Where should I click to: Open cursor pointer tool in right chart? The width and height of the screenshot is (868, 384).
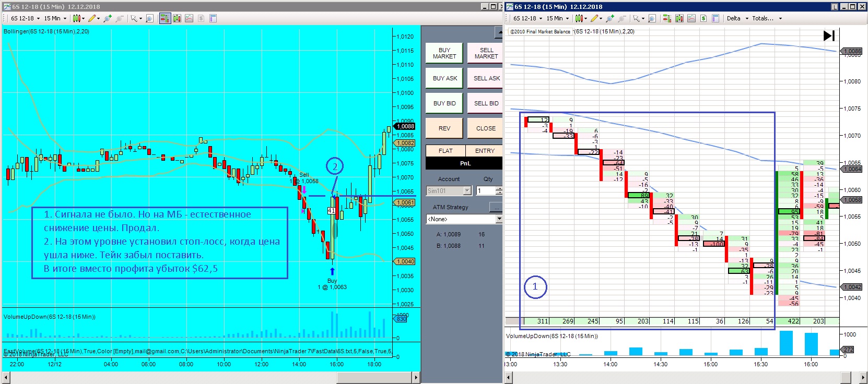click(x=638, y=18)
